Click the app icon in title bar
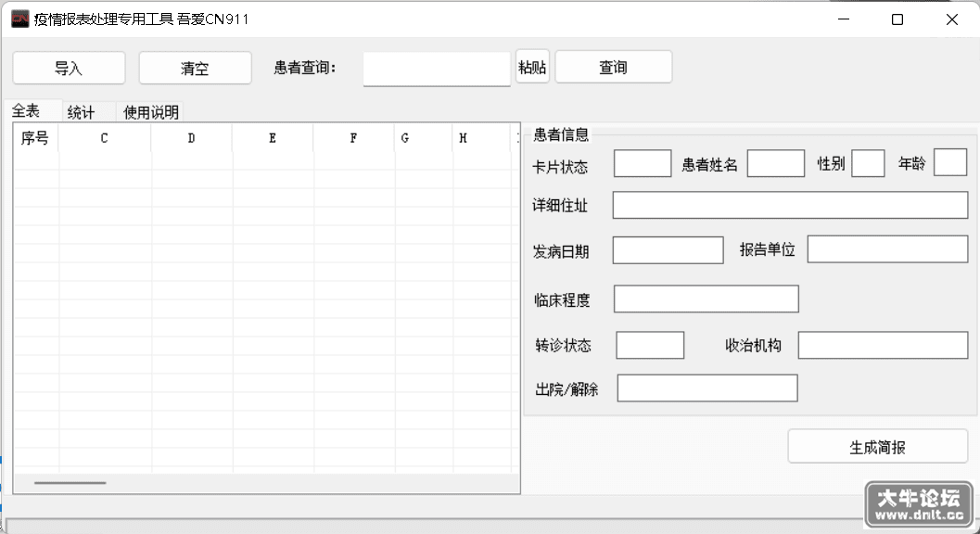Image resolution: width=980 pixels, height=534 pixels. (x=20, y=19)
